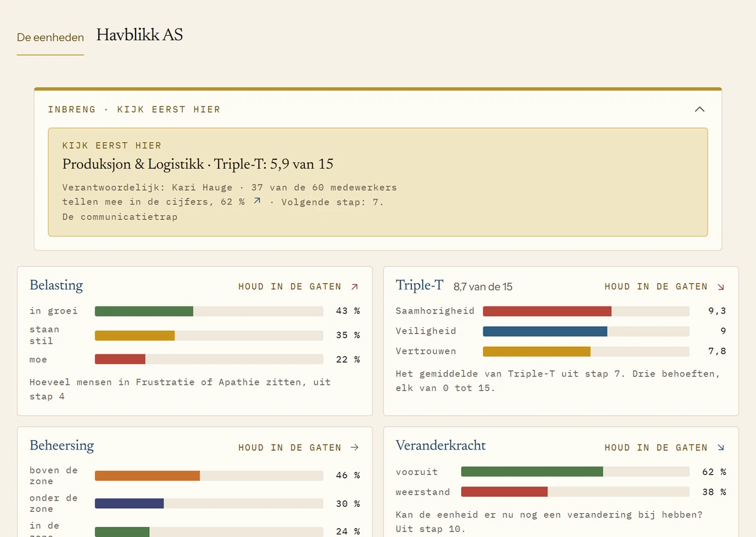Click the red Saamhorigheid bar

pos(547,311)
